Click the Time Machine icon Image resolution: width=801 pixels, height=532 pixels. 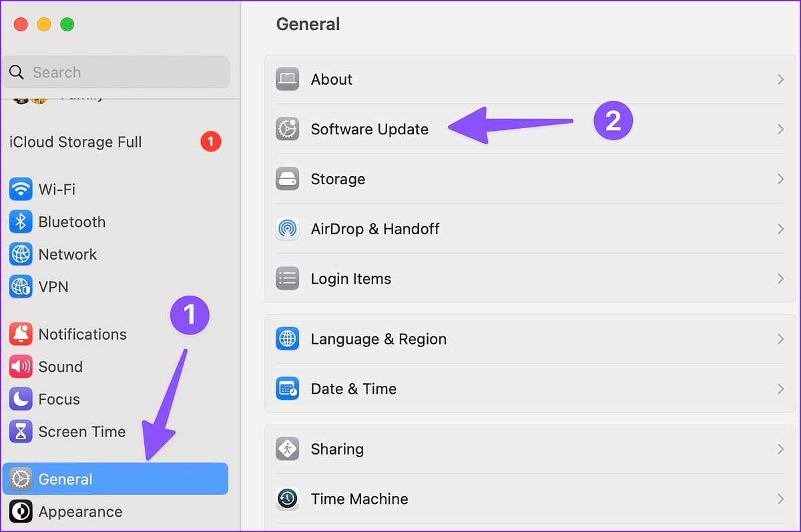pos(288,499)
